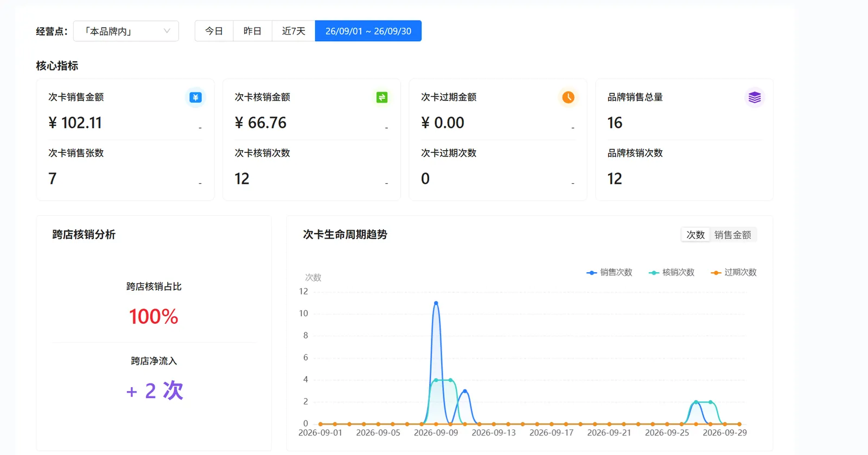The width and height of the screenshot is (868, 455).
Task: Click the 次卡核销次数 label
Action: click(x=262, y=153)
